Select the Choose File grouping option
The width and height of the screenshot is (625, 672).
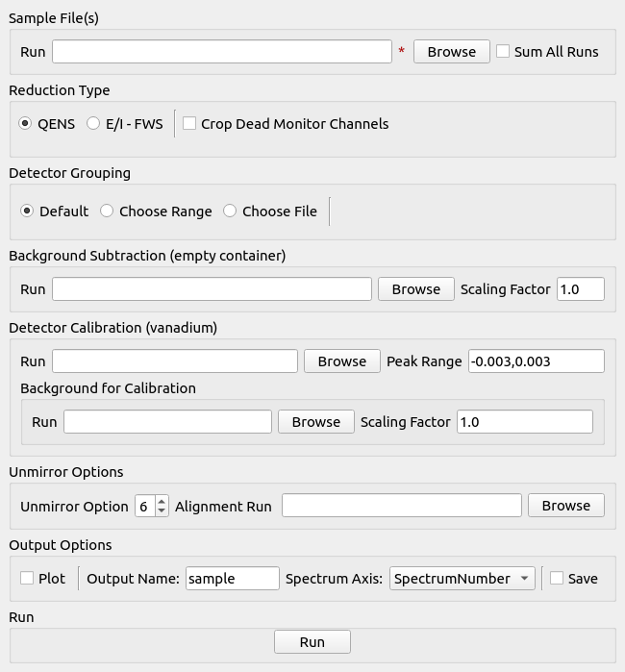pyautogui.click(x=230, y=212)
